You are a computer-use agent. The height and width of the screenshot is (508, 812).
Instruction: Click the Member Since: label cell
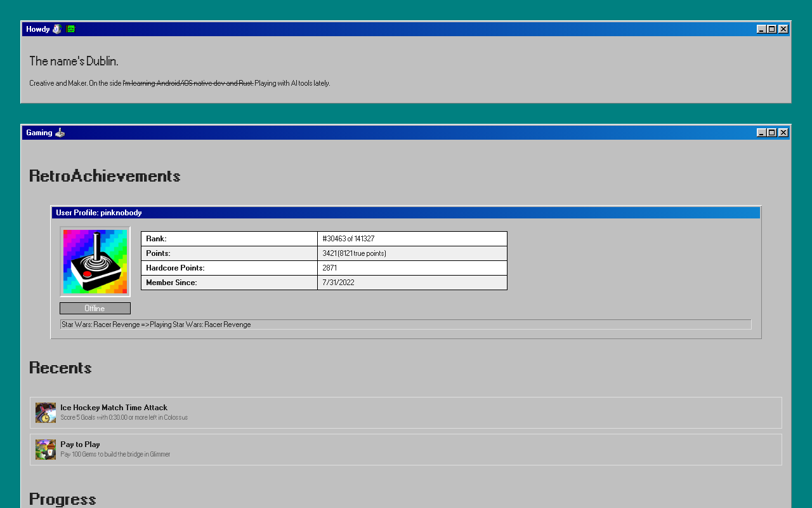tap(229, 283)
